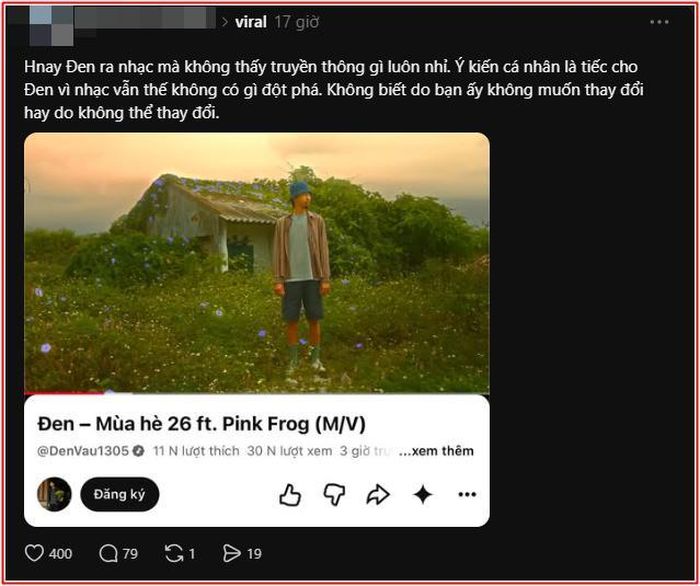The image size is (700, 586).
Task: Click the blurred poster profile avatar
Action: click(51, 26)
